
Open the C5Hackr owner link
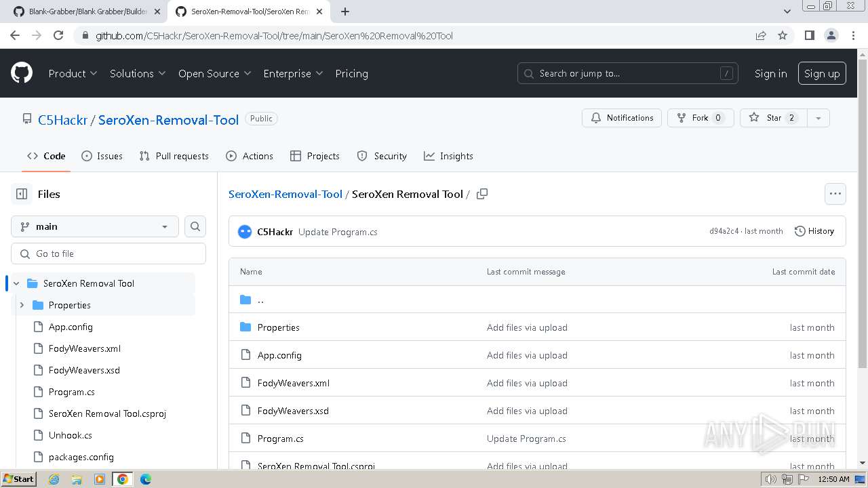(62, 120)
